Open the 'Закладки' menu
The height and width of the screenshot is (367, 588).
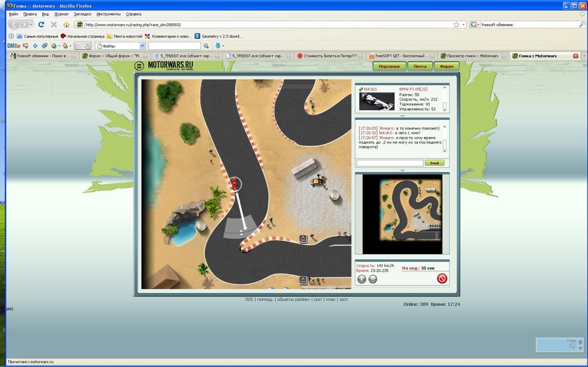82,13
